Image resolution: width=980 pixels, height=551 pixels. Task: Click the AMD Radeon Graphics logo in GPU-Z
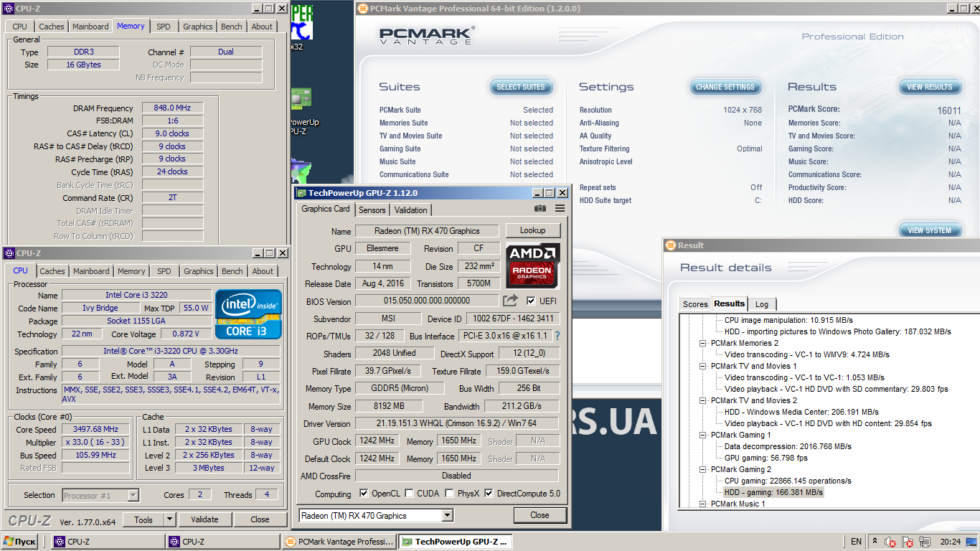(x=533, y=265)
